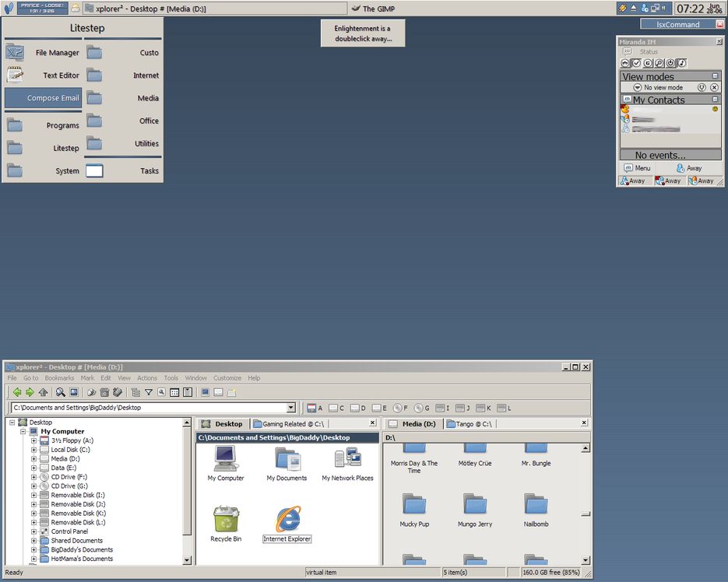The height and width of the screenshot is (582, 728).
Task: Click the lsxCommand input box
Action: (x=678, y=24)
